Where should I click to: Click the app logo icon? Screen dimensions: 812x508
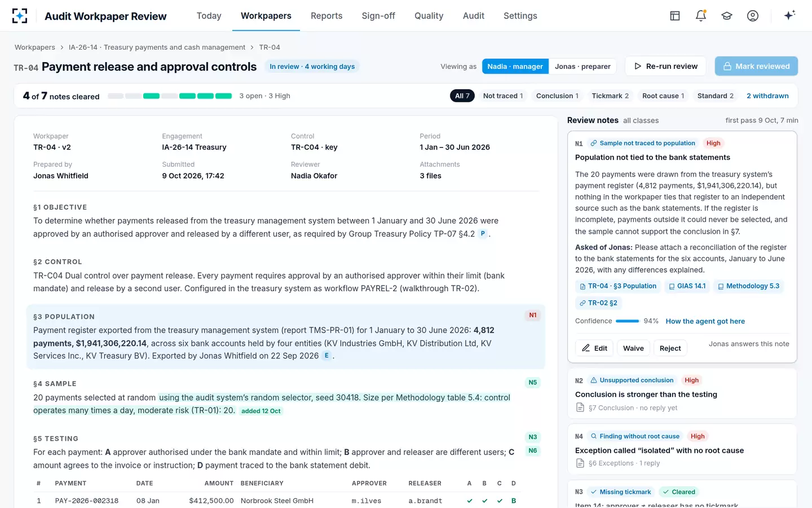20,16
